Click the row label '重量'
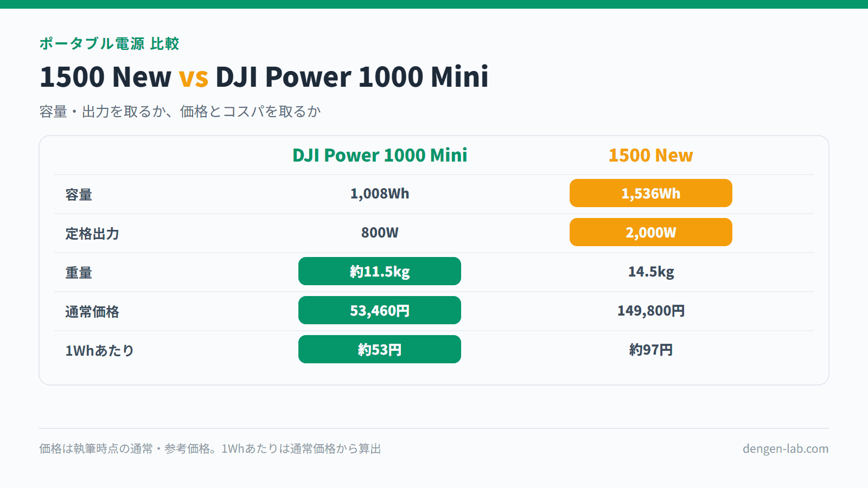 pyautogui.click(x=79, y=273)
